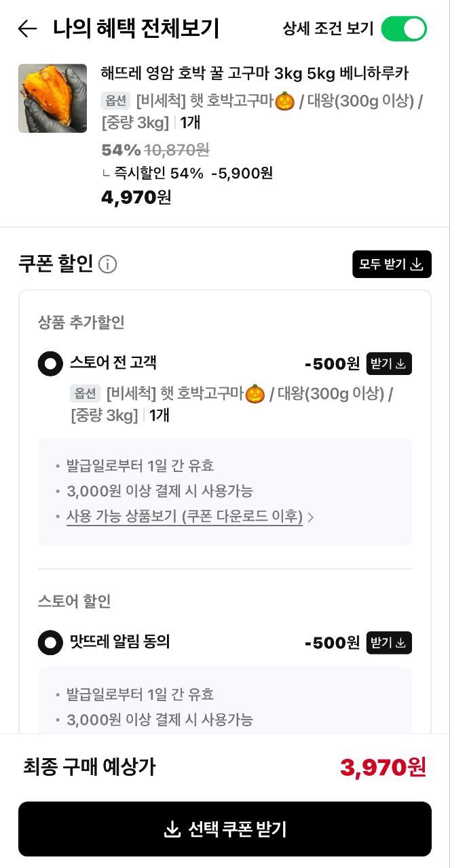Open the sweet potato product thumbnail
The height and width of the screenshot is (868, 450).
pos(52,98)
